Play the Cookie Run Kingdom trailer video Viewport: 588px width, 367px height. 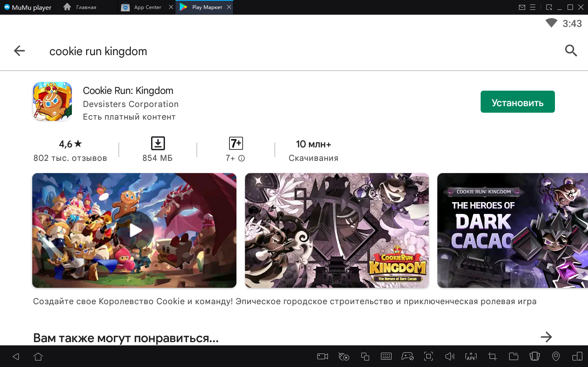coord(135,231)
